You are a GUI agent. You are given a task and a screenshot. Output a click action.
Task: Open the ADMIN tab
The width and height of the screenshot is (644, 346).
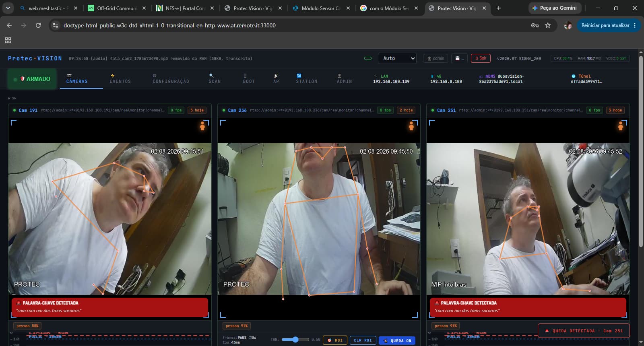point(344,79)
